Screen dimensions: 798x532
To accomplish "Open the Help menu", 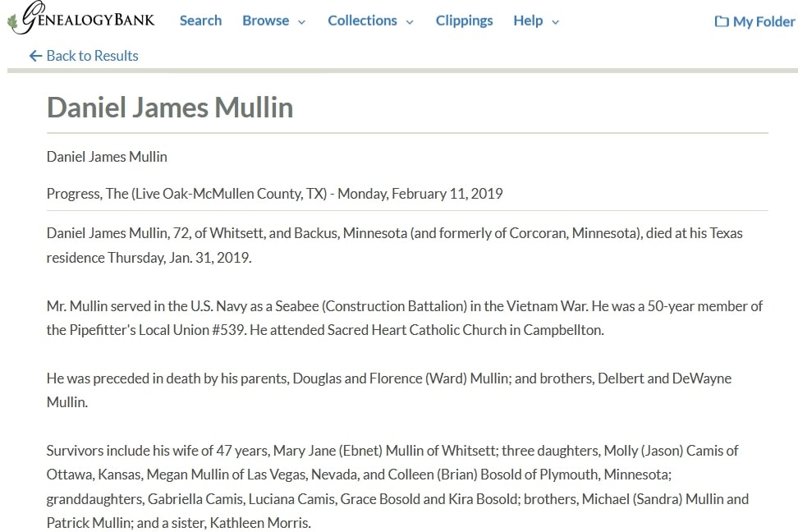I will (536, 21).
